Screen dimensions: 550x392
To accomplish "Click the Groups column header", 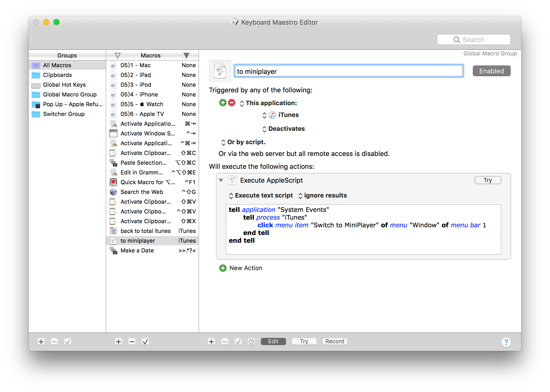I will [67, 55].
